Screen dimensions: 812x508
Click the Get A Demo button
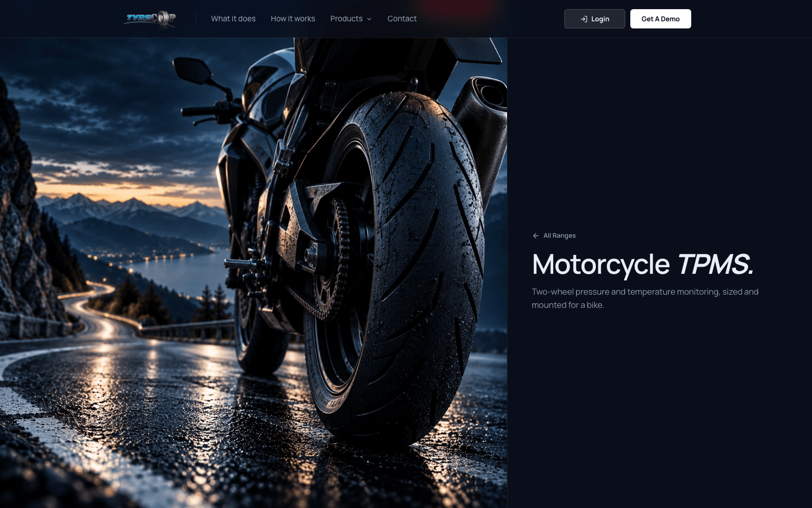[661, 19]
